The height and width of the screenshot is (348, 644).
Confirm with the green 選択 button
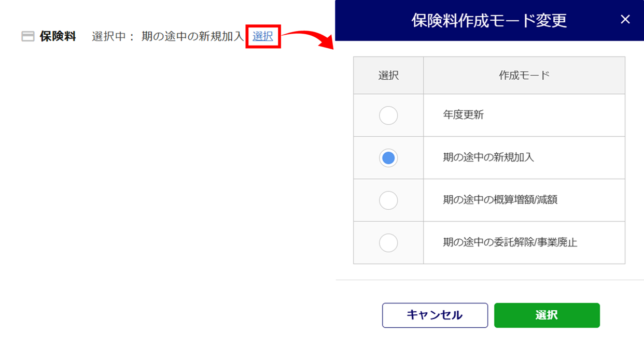547,315
